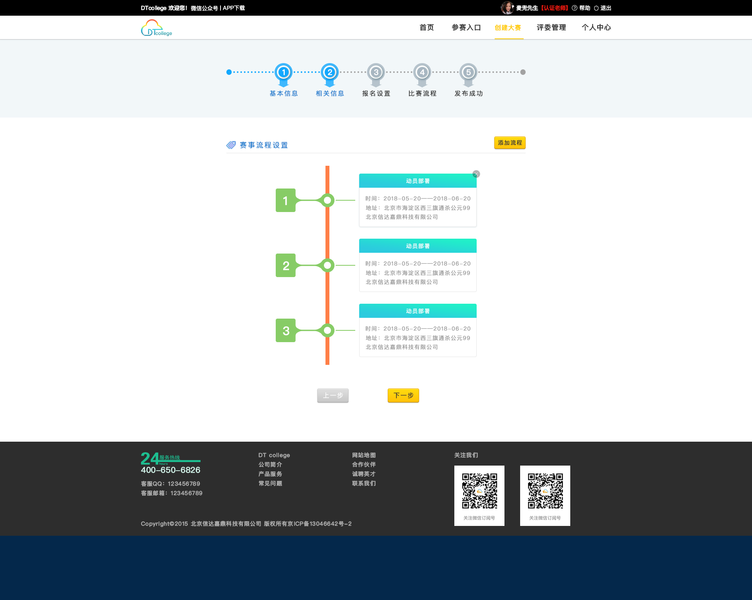752x600 pixels.
Task: Click green number 3 timeline tag
Action: pyautogui.click(x=285, y=330)
